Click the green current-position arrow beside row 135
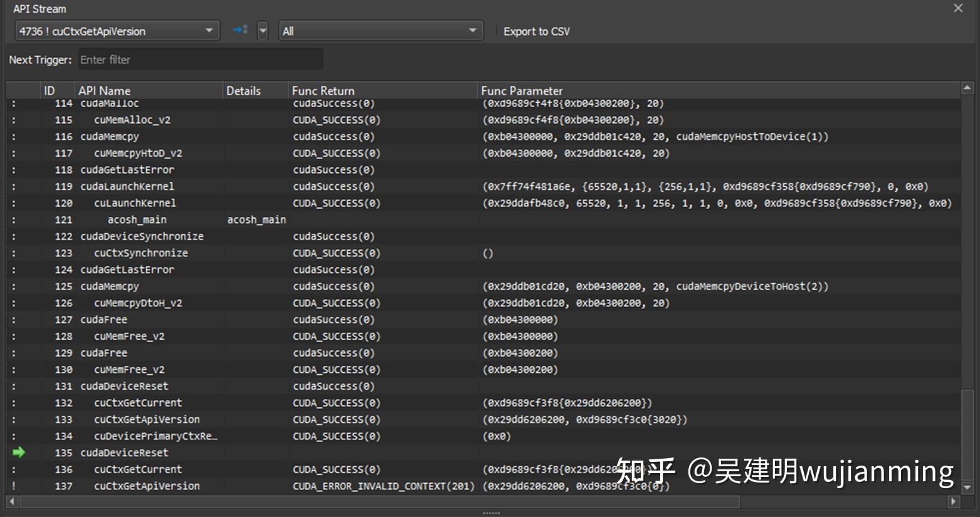This screenshot has height=517, width=980. click(x=18, y=452)
